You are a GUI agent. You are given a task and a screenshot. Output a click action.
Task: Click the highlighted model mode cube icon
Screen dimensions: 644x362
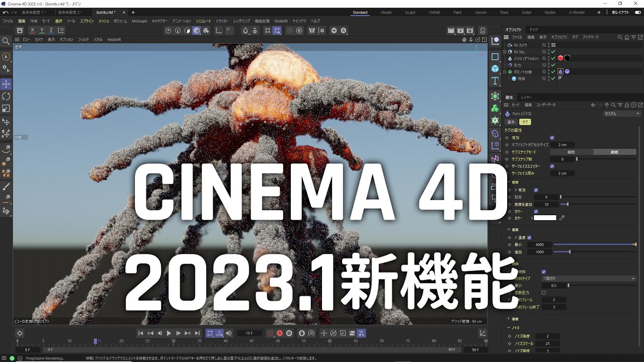click(196, 31)
